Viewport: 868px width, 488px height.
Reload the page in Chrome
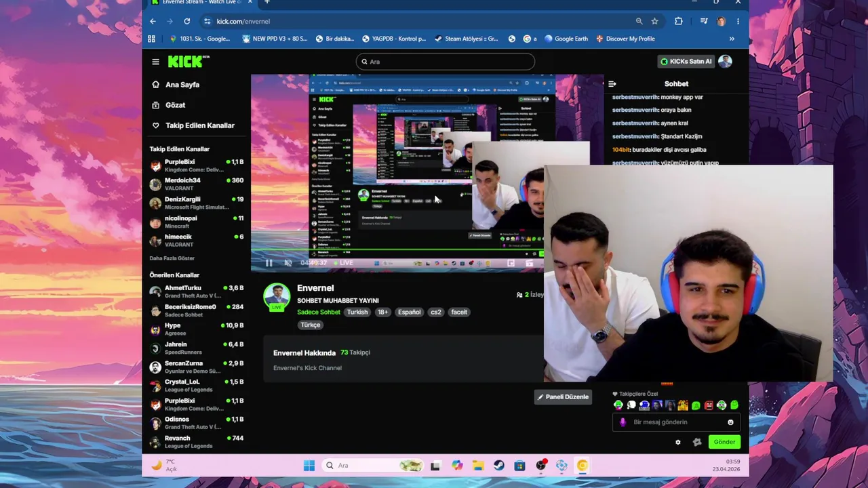point(187,21)
